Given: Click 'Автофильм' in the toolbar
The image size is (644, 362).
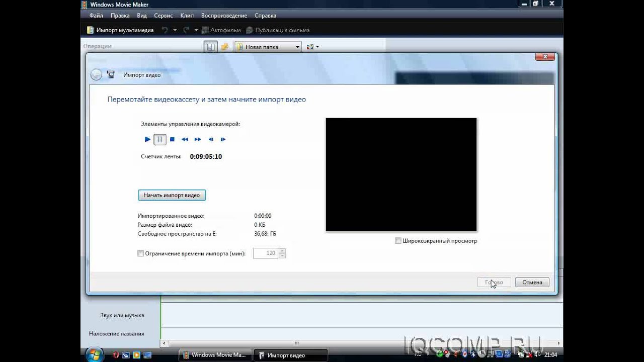Looking at the screenshot, I should 221,30.
